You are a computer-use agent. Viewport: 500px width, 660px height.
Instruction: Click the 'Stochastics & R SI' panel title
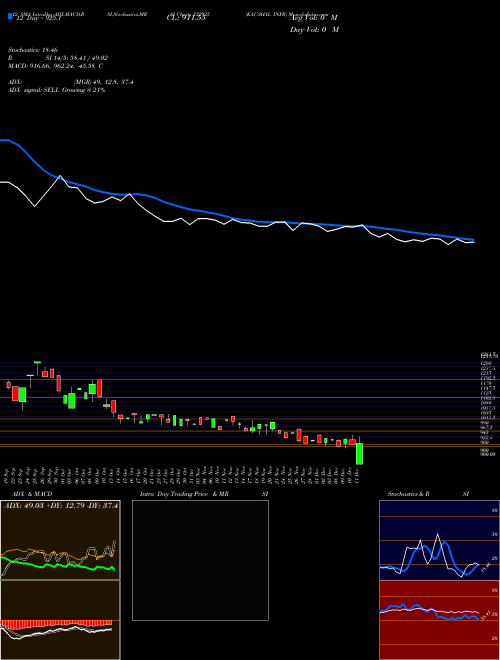click(x=428, y=494)
